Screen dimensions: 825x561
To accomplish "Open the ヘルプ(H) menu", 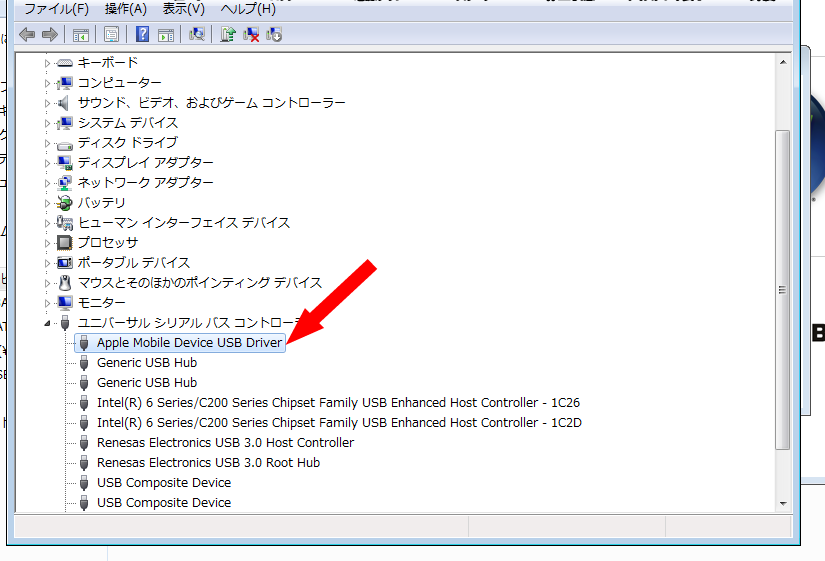I will 248,8.
